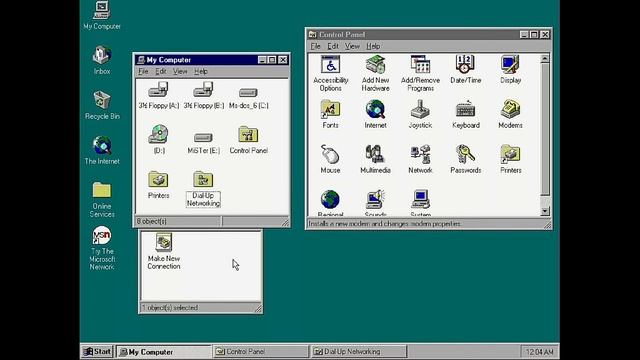Select Sounds icon in Control Panel
The height and width of the screenshot is (360, 640).
376,203
